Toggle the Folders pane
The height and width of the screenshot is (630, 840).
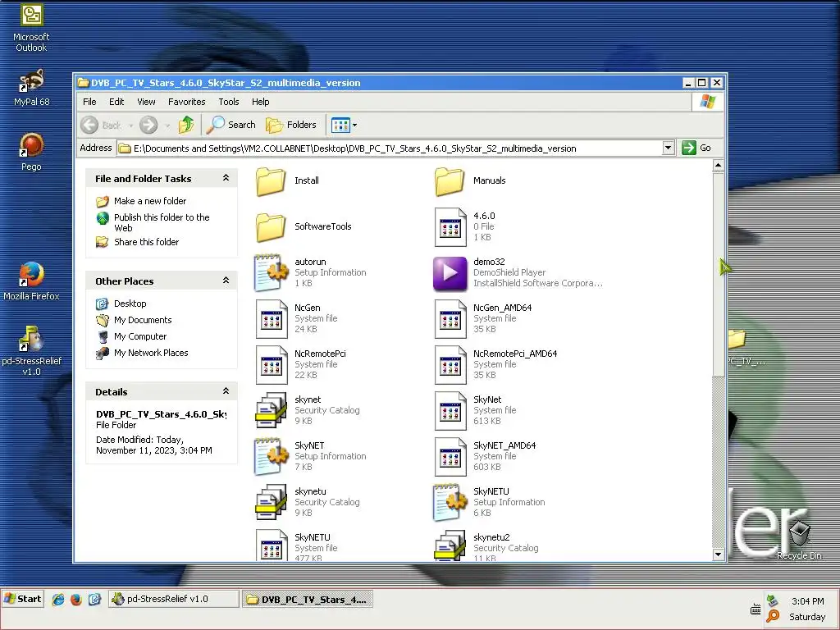(x=291, y=125)
